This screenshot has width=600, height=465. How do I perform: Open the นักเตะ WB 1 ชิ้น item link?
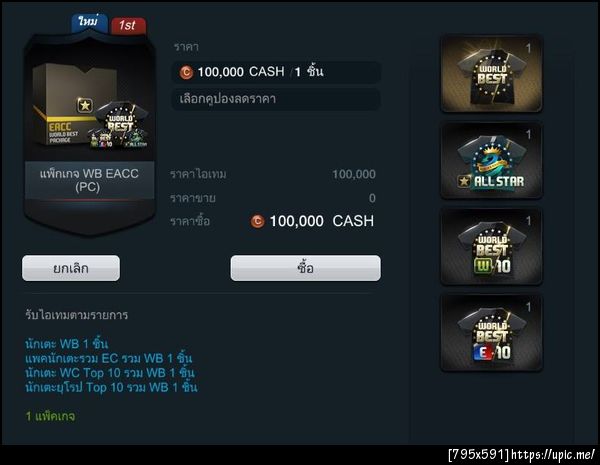[67, 344]
